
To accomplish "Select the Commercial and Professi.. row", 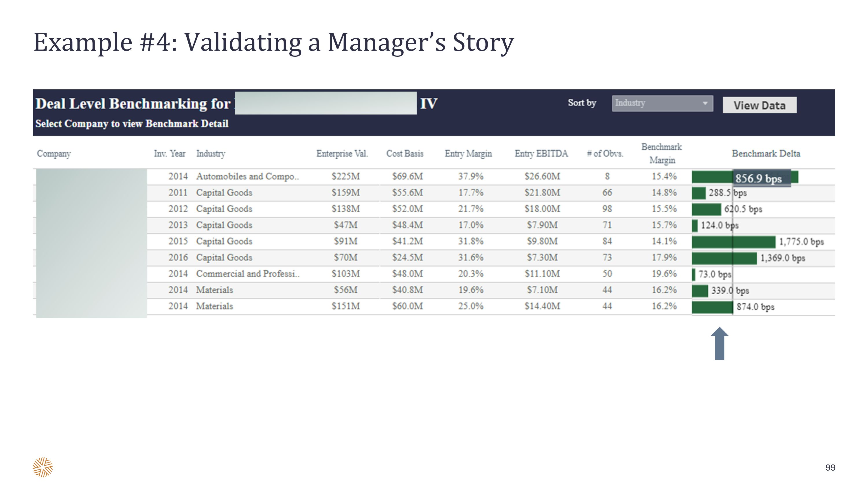I will [x=247, y=273].
